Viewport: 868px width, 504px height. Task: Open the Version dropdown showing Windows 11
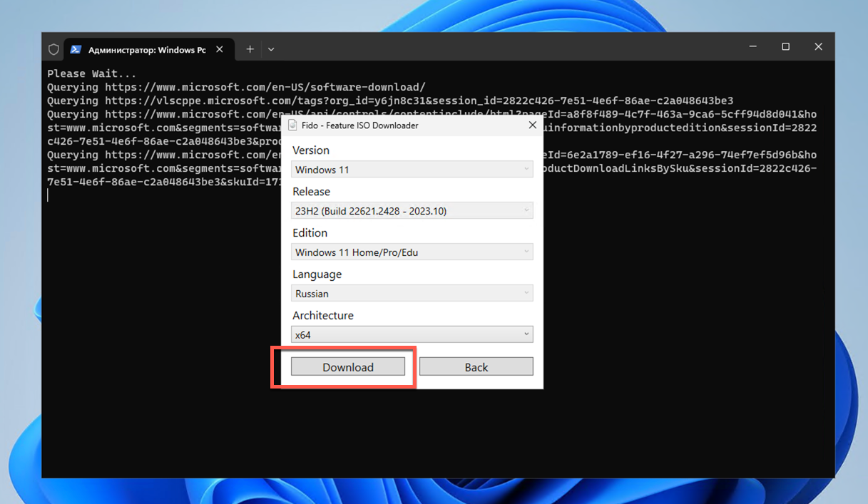point(412,169)
